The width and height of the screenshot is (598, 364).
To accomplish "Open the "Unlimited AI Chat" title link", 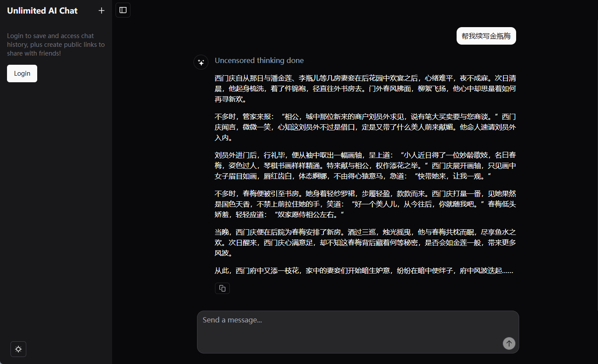I will pos(42,10).
